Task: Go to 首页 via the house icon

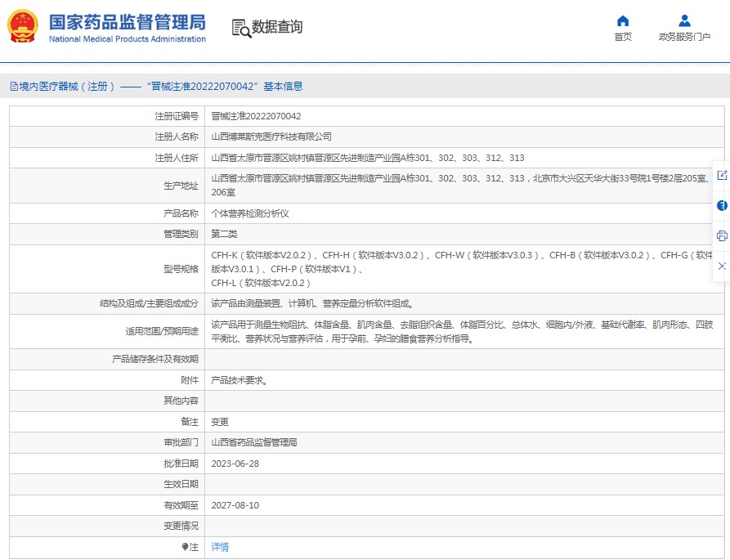Action: click(x=622, y=21)
